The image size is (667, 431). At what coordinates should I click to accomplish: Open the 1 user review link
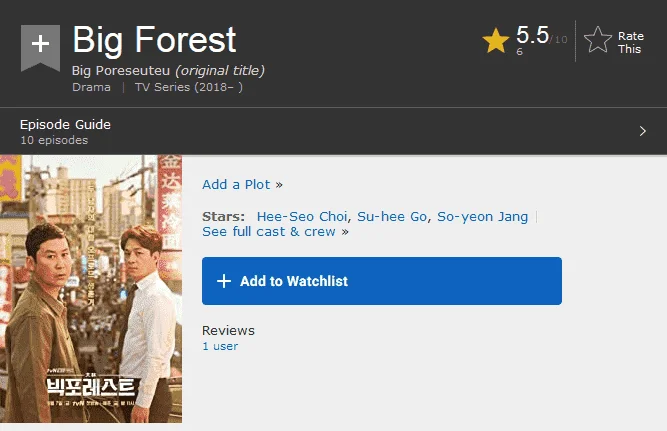point(220,346)
